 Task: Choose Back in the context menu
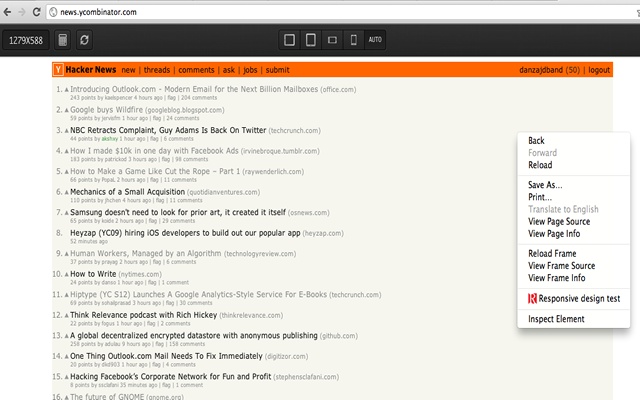tap(536, 141)
